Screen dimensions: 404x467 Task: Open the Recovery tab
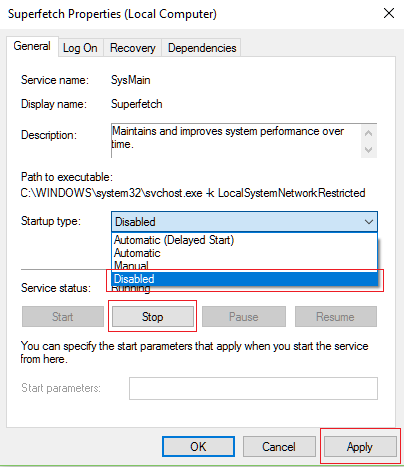[133, 48]
